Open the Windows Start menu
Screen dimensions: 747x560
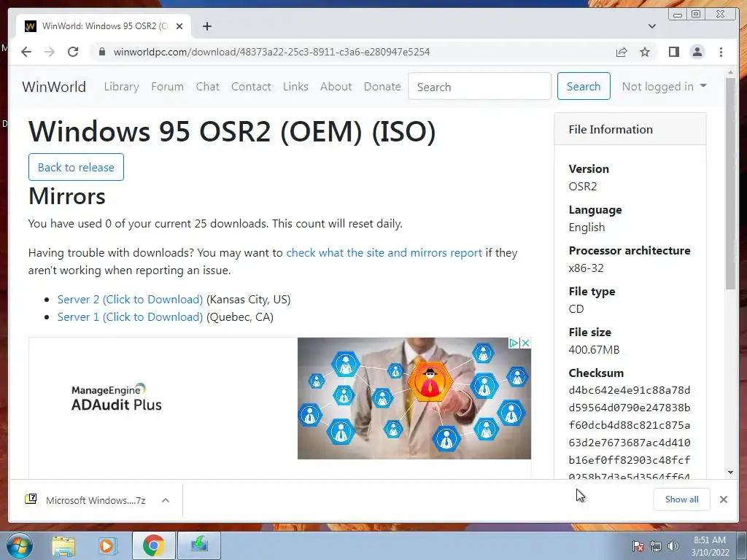point(19,545)
